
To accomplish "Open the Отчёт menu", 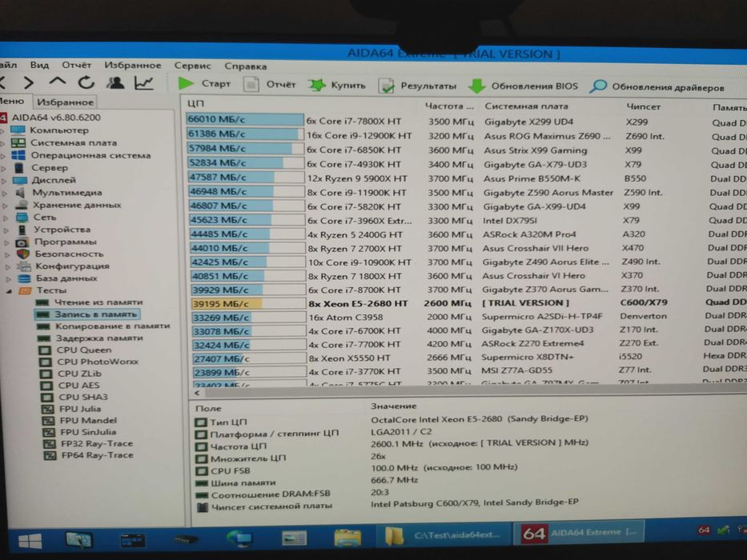I will (x=76, y=65).
